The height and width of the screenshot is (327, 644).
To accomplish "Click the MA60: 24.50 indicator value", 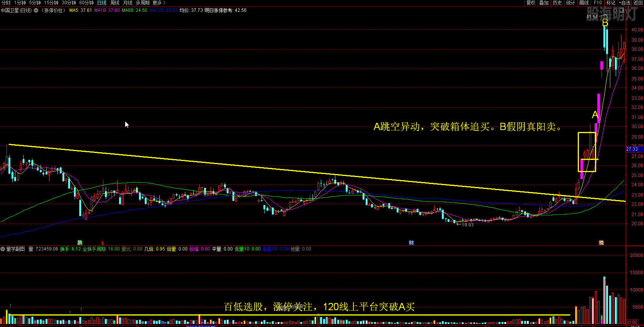I will tap(134, 10).
